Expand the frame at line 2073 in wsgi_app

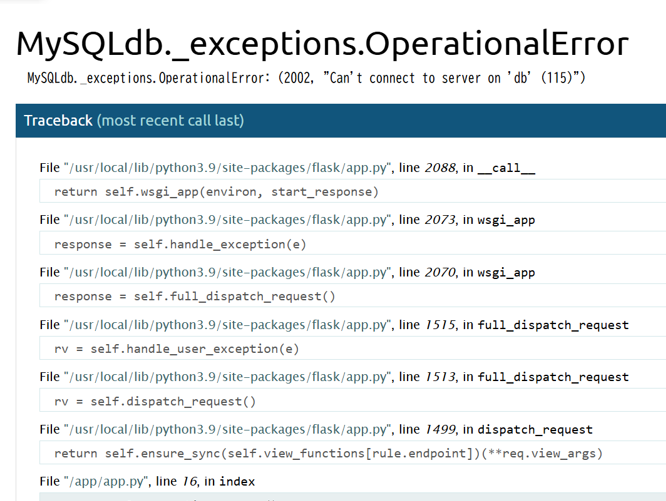[x=287, y=220]
